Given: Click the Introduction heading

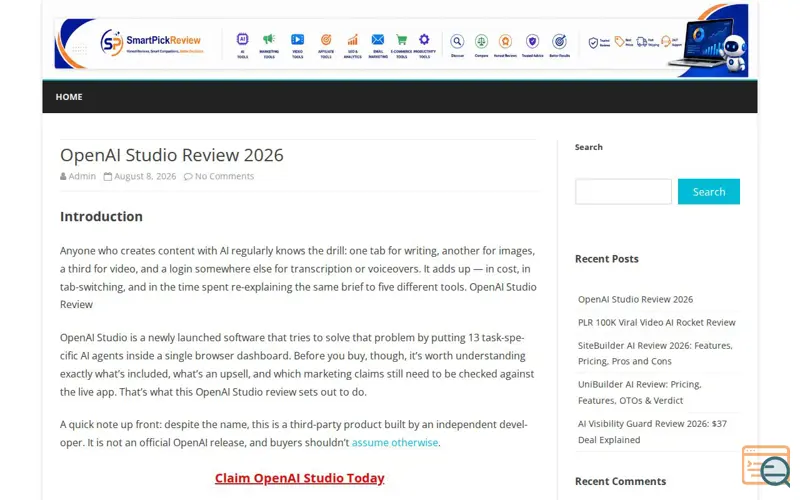Looking at the screenshot, I should coord(101,217).
